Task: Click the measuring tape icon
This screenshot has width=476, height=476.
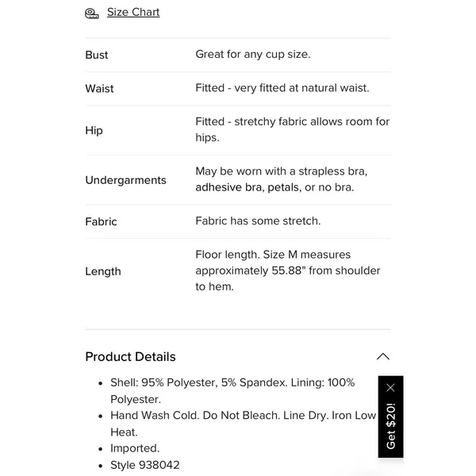Action: click(91, 13)
